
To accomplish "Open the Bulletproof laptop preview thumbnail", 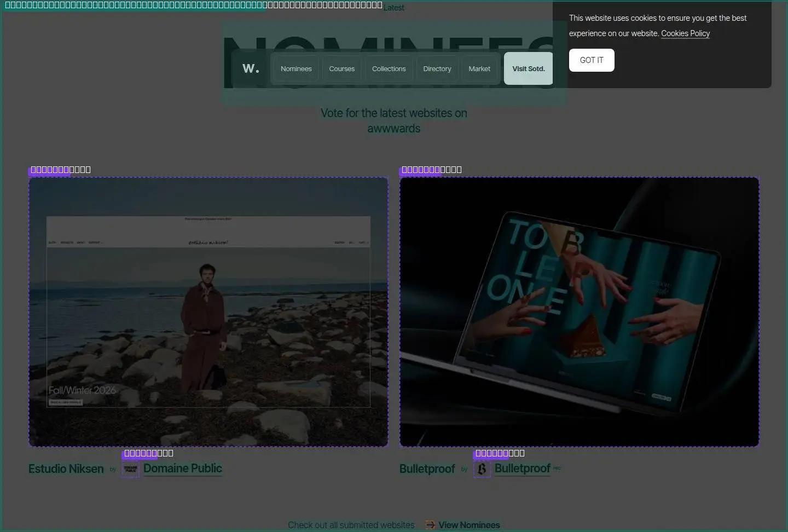I will point(580,312).
